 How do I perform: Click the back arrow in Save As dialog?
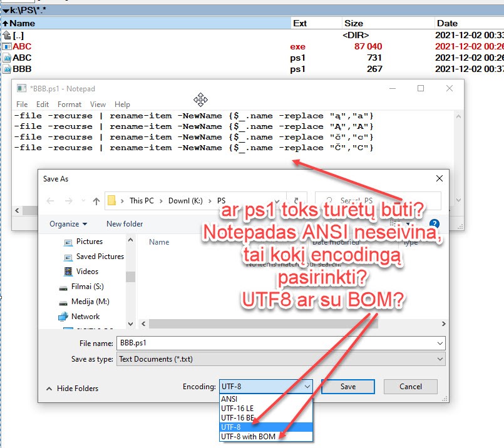[51, 201]
